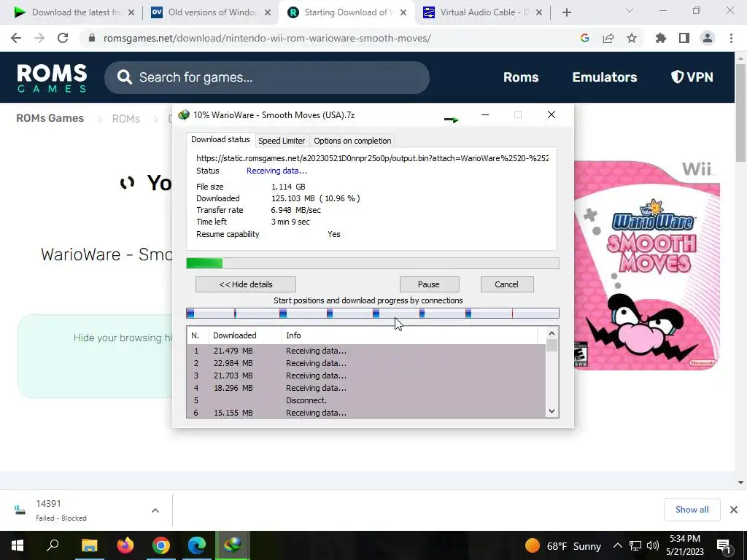
Task: Select connection row 1 with 21.479 MB
Action: (366, 351)
